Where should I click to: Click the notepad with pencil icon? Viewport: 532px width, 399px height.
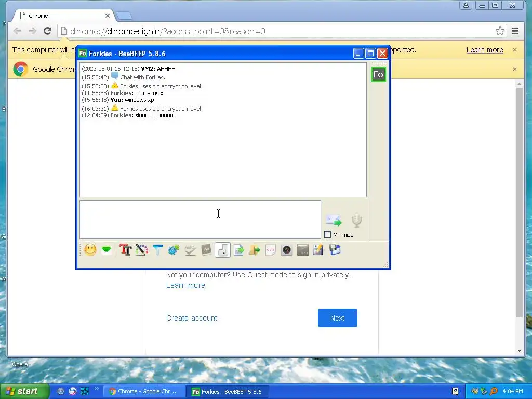click(318, 250)
